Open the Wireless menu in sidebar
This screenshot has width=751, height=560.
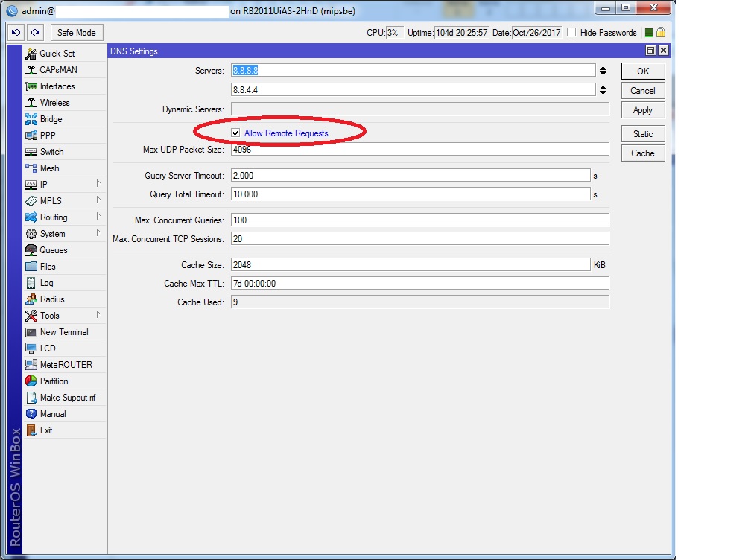tap(52, 102)
